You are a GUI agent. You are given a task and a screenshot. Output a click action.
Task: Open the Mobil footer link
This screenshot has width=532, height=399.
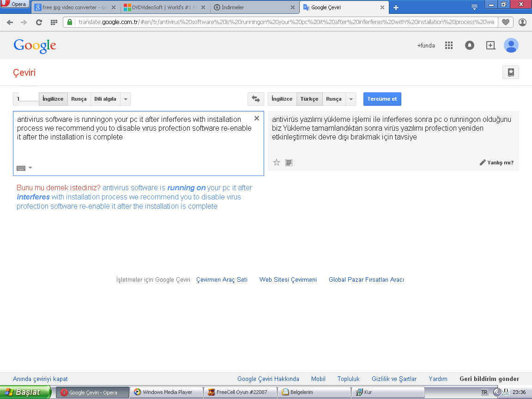click(x=318, y=379)
